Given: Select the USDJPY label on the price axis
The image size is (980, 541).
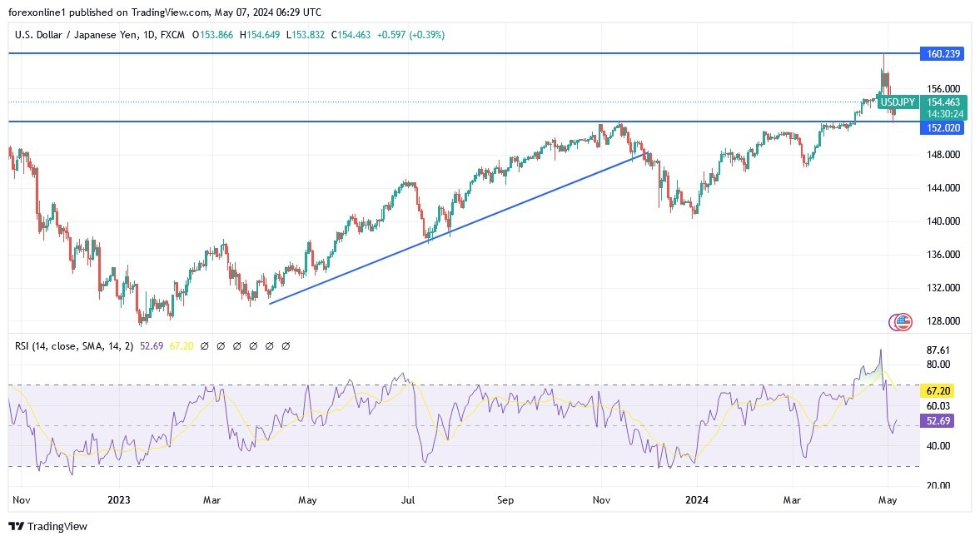Looking at the screenshot, I should [898, 102].
